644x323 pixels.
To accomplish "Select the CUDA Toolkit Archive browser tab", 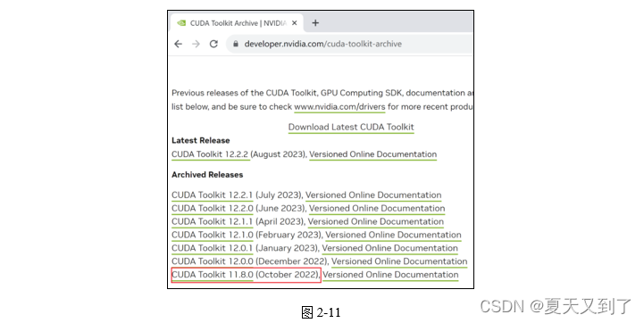I will click(237, 23).
